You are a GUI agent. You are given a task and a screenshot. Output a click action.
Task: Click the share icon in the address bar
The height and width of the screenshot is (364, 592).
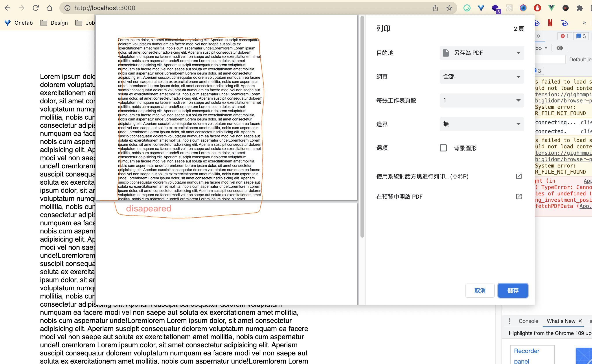click(435, 8)
